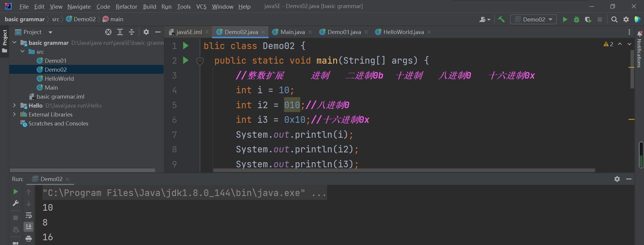Run Demo02 from the top toolbar

click(565, 19)
